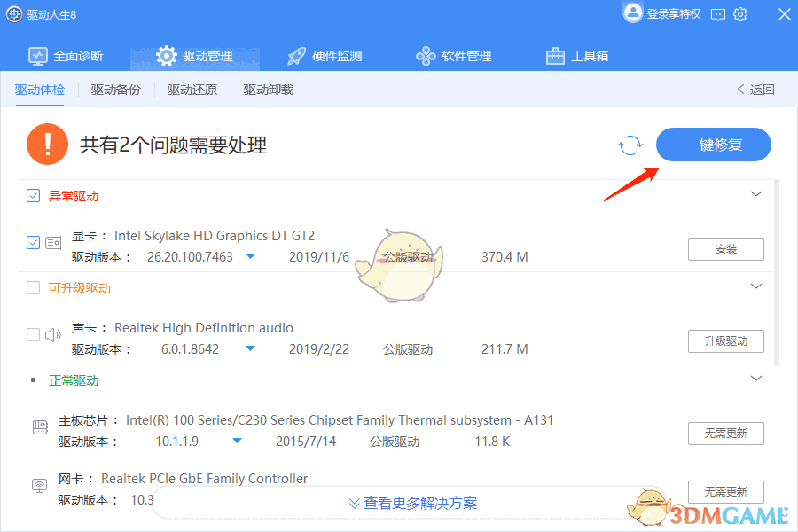Click the 共有2个问题需要处理 heading

(173, 145)
